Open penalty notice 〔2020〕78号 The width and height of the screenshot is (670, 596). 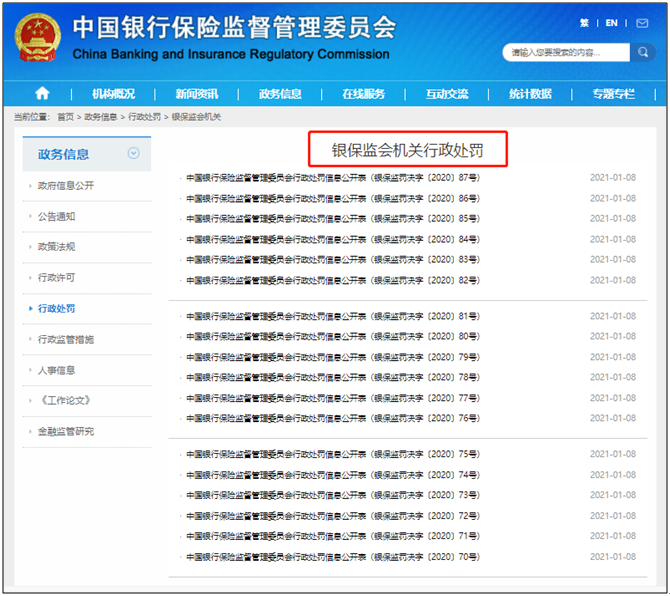pyautogui.click(x=333, y=377)
